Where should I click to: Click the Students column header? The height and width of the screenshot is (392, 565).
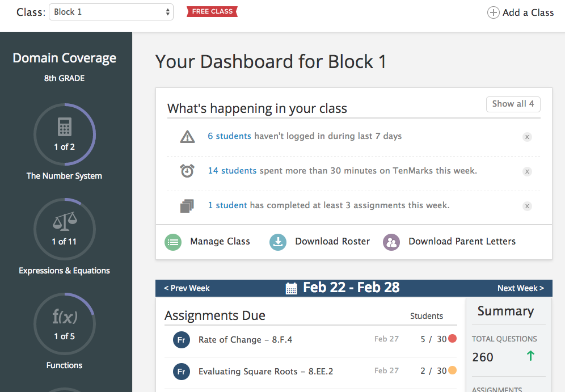pyautogui.click(x=426, y=316)
